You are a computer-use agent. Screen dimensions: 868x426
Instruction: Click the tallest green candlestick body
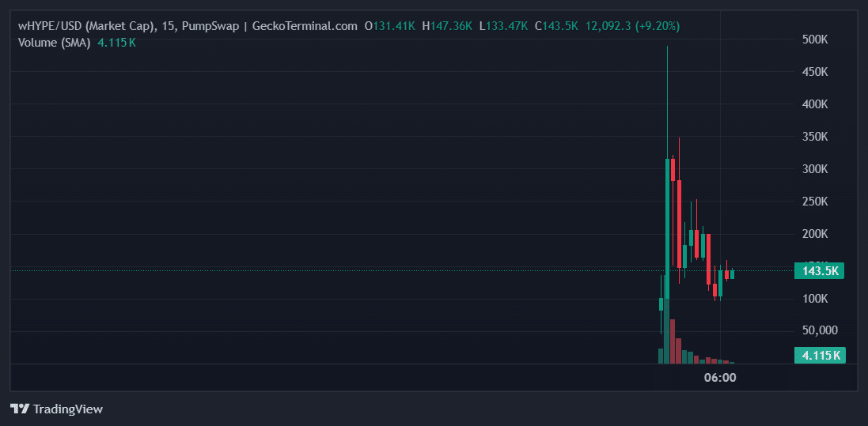667,228
